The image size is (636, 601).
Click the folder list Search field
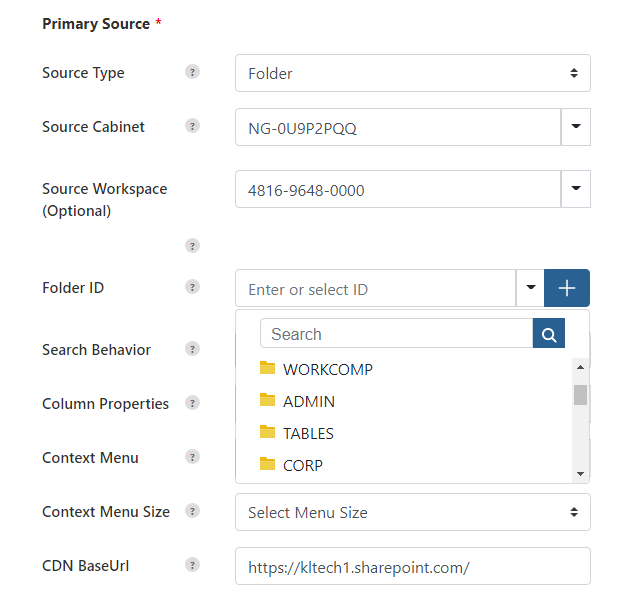coord(396,333)
